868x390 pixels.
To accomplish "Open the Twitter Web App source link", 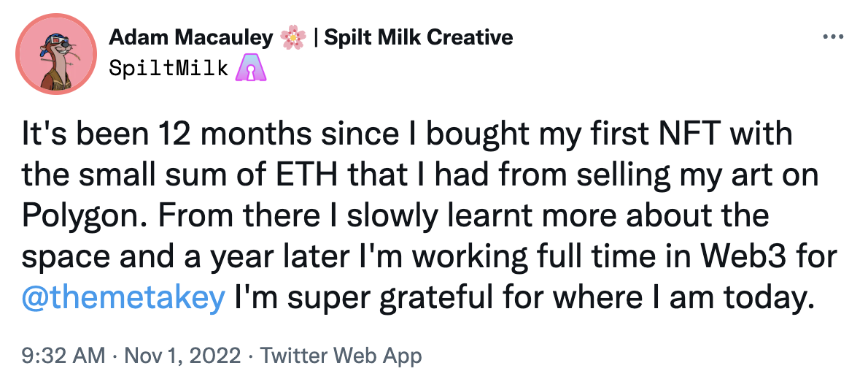I will 341,356.
